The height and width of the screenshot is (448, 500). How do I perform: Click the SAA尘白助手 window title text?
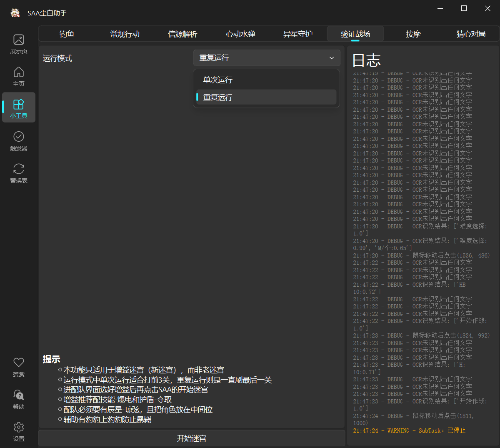(47, 13)
